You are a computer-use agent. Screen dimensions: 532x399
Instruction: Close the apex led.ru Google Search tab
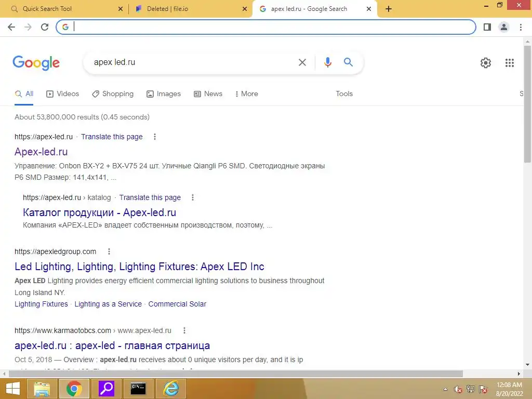pyautogui.click(x=369, y=9)
